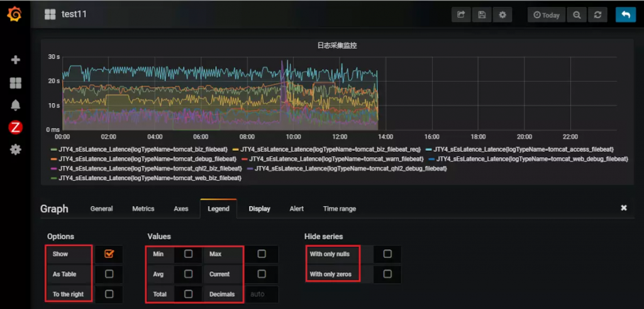Go back to the dashboard with the blue arrow
This screenshot has width=644, height=309.
point(626,15)
